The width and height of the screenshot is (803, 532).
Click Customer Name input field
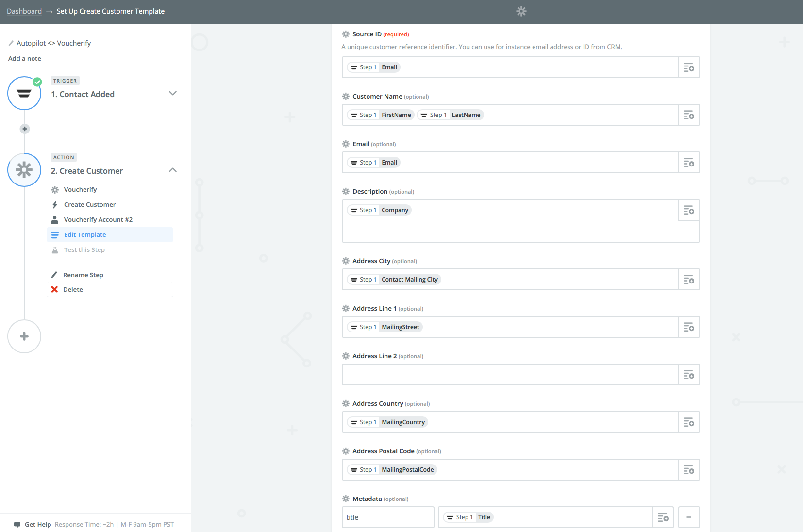[x=510, y=115]
